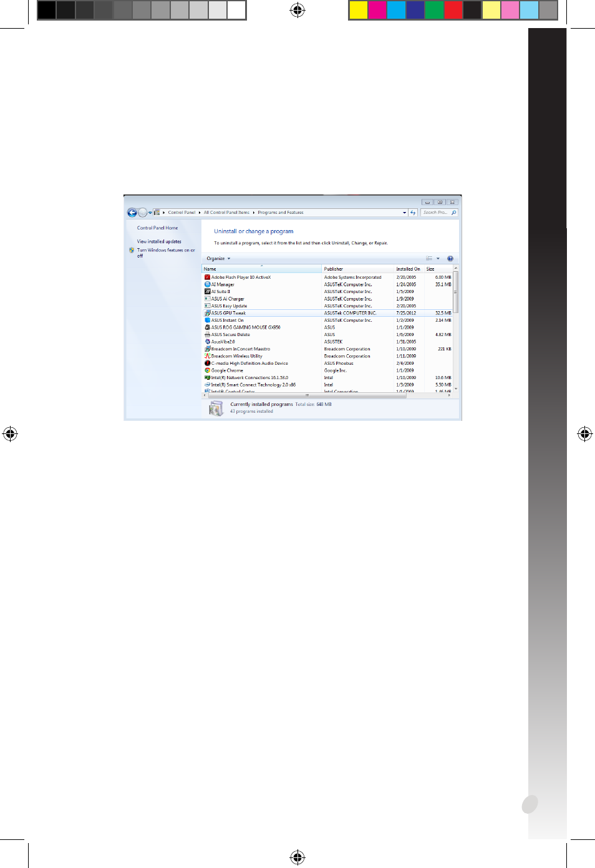Click the scroll down arrow of the list
The width and height of the screenshot is (595, 868).
coord(456,388)
